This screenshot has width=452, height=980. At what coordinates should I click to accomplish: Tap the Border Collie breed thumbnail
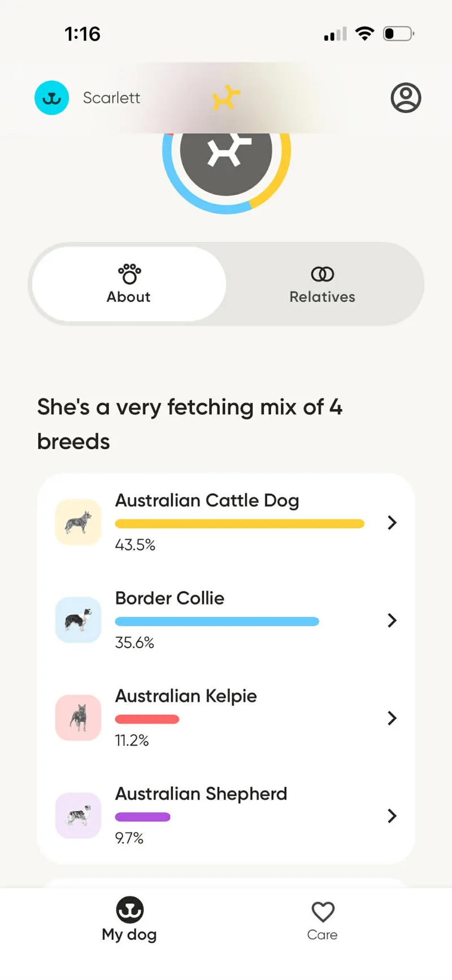(78, 620)
